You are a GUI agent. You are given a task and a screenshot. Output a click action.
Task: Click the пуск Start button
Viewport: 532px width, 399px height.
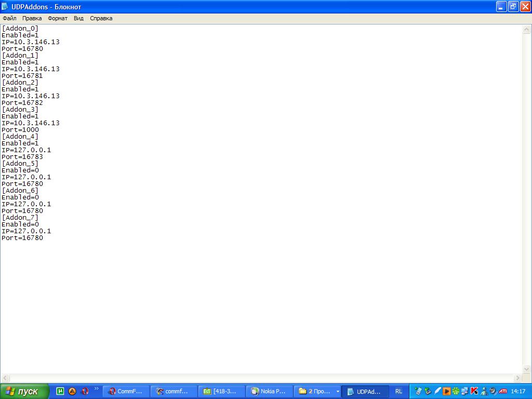24,391
